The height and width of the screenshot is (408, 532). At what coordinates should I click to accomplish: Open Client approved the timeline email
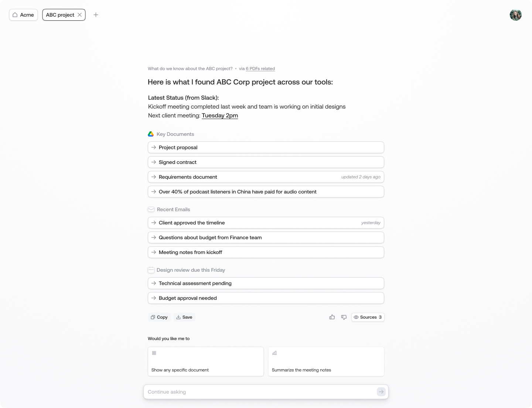click(x=266, y=223)
